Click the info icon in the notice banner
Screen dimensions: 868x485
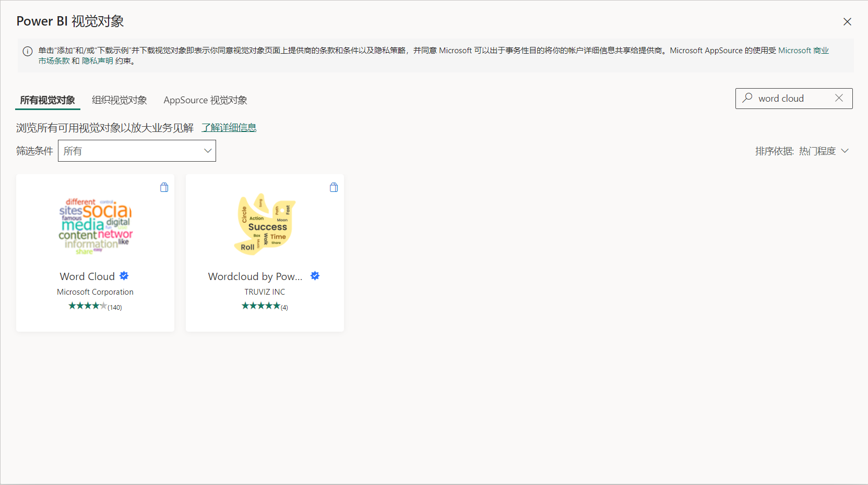(28, 51)
